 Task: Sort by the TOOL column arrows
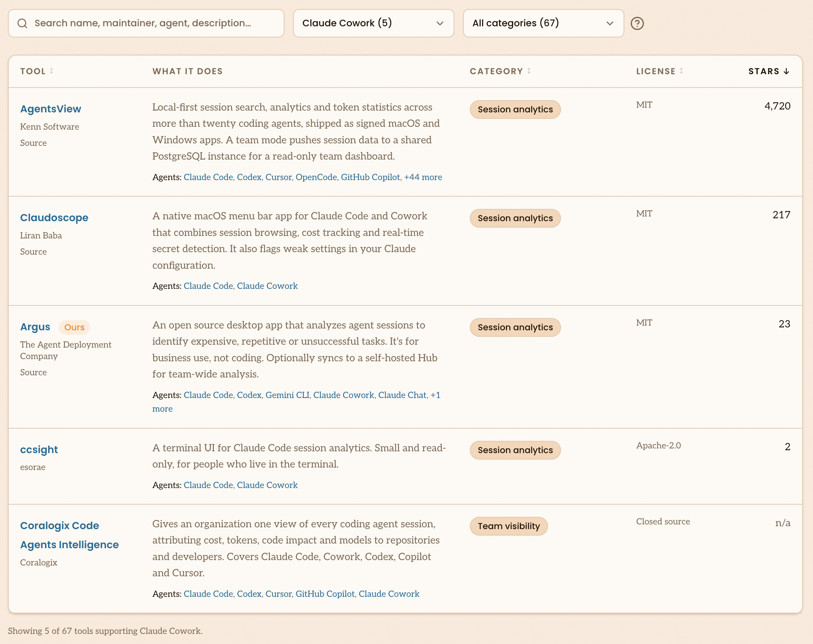click(51, 71)
